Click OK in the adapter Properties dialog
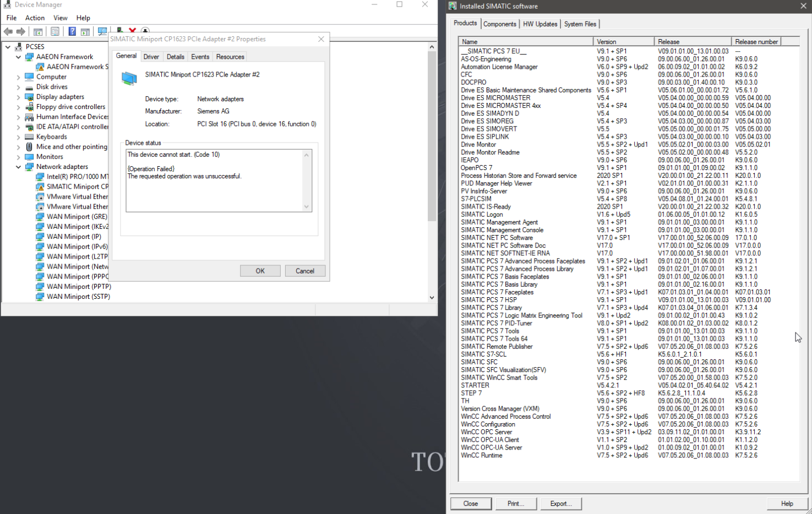This screenshot has width=812, height=514. click(x=260, y=271)
